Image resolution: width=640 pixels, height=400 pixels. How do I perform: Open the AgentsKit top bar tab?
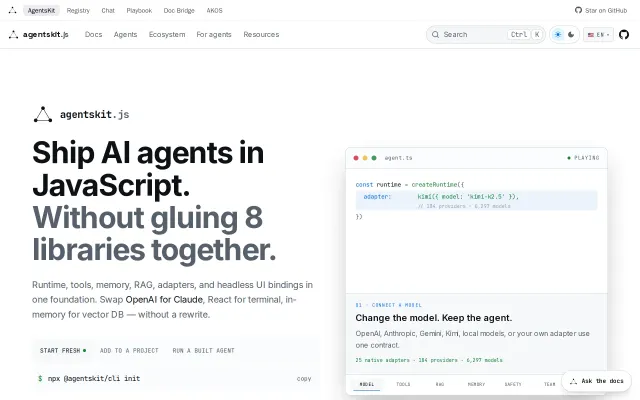[41, 10]
